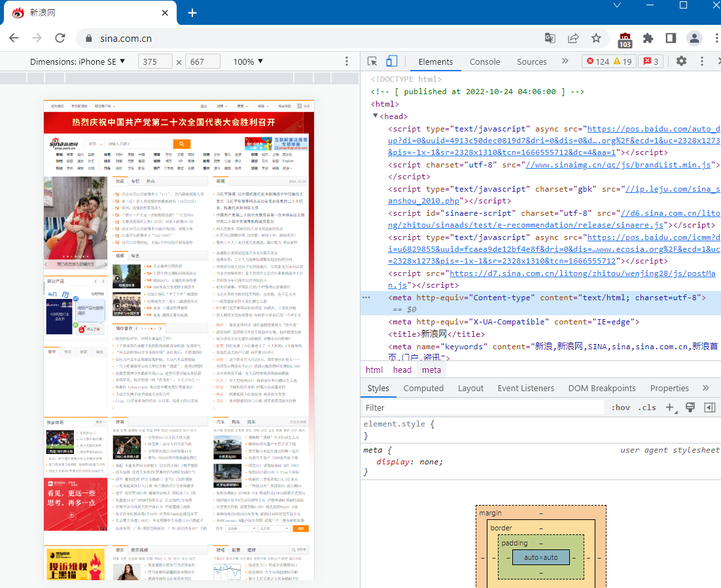Toggle the device toolbar

point(392,61)
